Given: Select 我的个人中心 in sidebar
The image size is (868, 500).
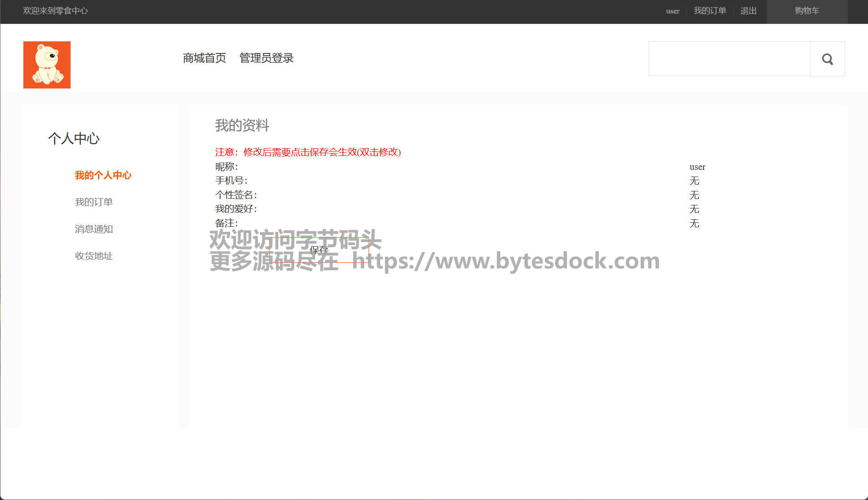Looking at the screenshot, I should (x=103, y=175).
